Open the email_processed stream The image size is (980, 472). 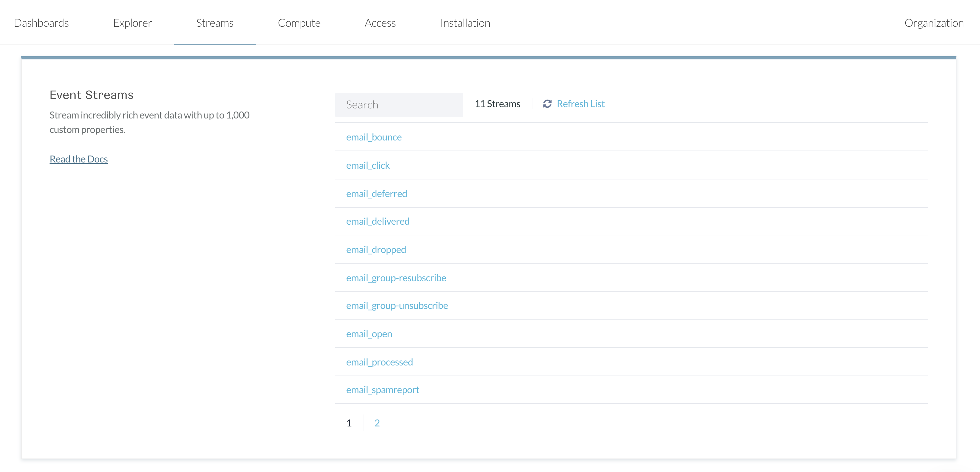[379, 361]
